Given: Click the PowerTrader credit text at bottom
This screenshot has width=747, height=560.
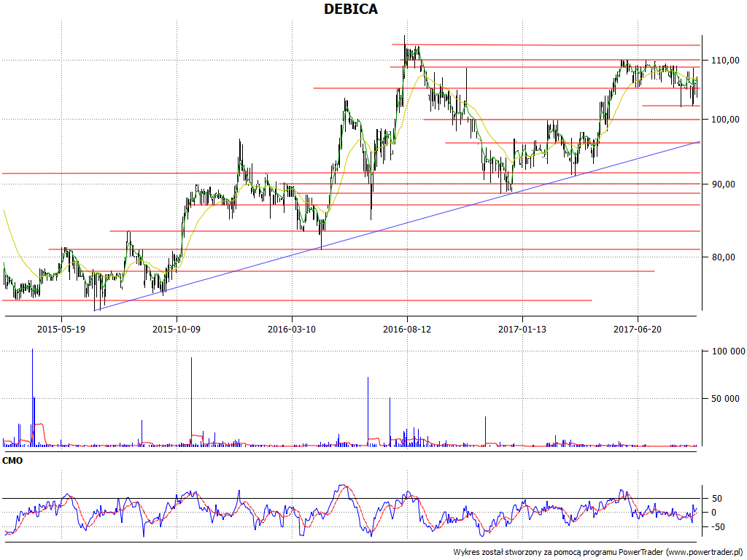Looking at the screenshot, I should pyautogui.click(x=600, y=553).
